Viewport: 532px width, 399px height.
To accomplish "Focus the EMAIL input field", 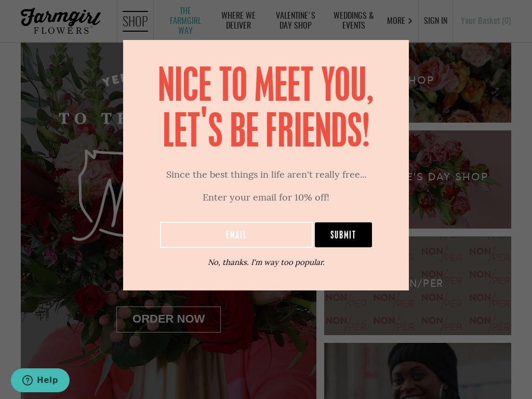I will click(x=236, y=235).
